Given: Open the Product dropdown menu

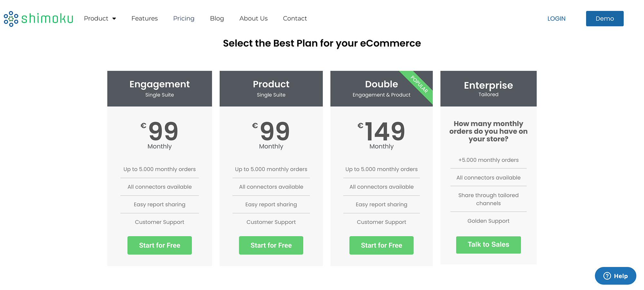Looking at the screenshot, I should [96, 18].
